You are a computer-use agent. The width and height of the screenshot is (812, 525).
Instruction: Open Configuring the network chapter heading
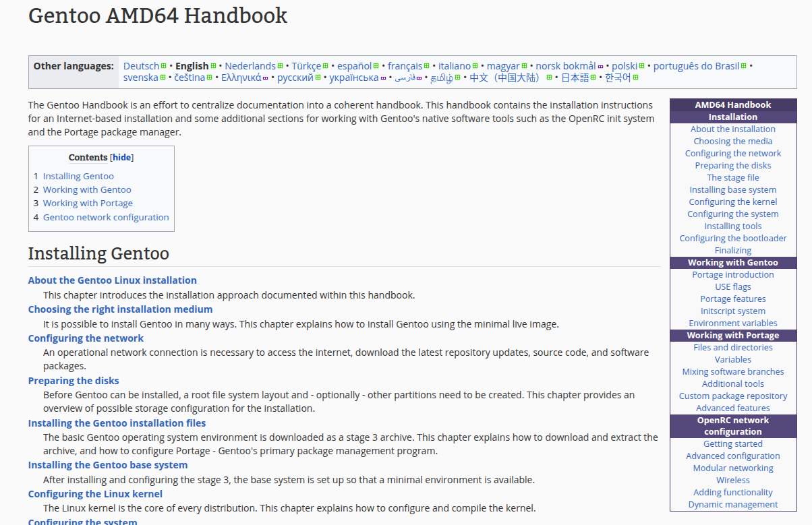click(86, 338)
